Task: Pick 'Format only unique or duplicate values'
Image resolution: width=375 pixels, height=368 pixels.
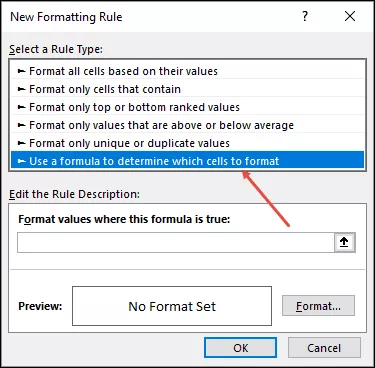Action: tap(187, 143)
